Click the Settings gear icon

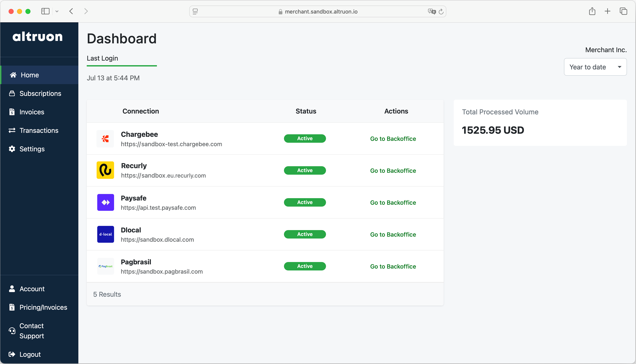(x=12, y=149)
